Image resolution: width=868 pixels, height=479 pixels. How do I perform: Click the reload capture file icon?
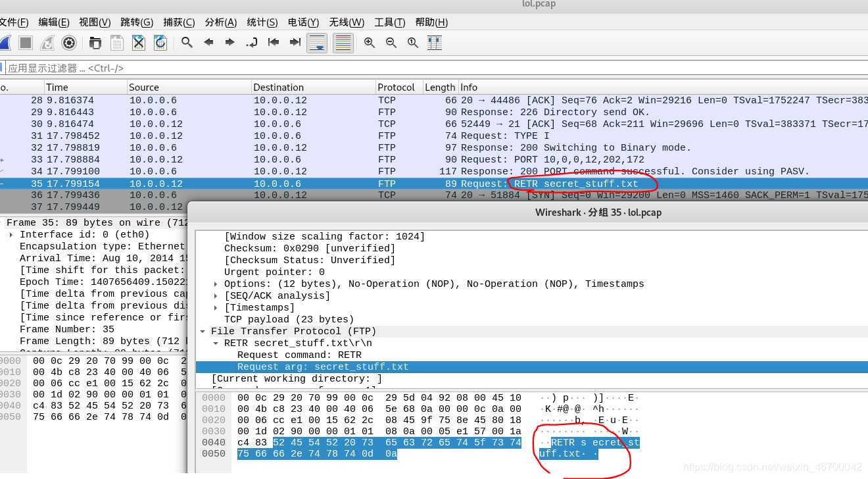[160, 43]
